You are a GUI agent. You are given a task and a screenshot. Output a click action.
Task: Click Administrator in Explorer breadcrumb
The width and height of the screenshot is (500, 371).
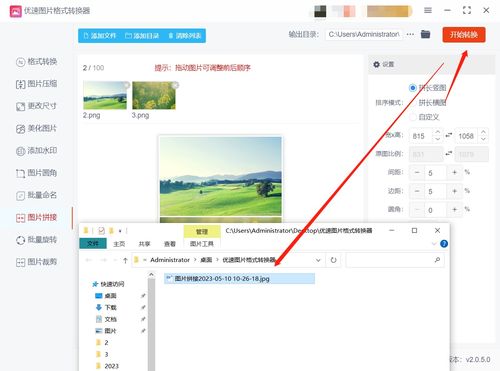pyautogui.click(x=170, y=260)
